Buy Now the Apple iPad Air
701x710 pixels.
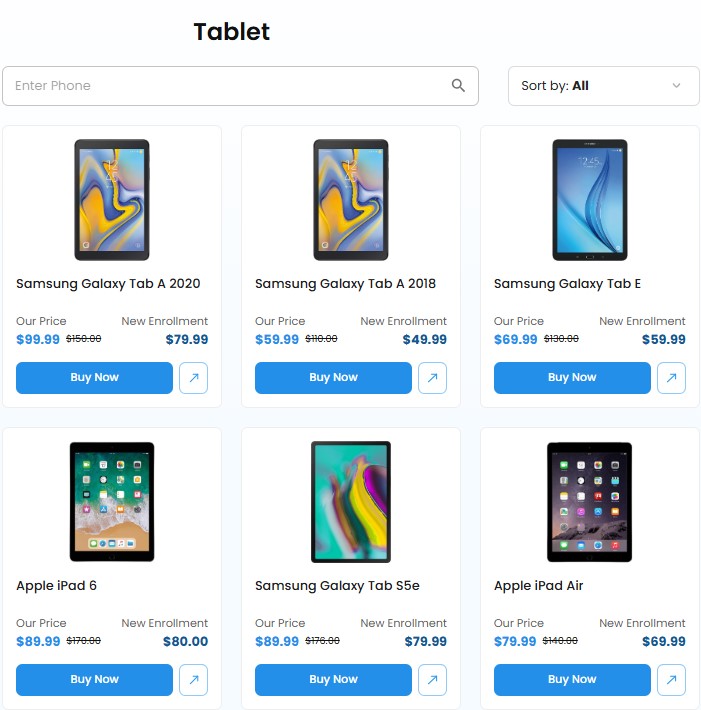tap(572, 680)
